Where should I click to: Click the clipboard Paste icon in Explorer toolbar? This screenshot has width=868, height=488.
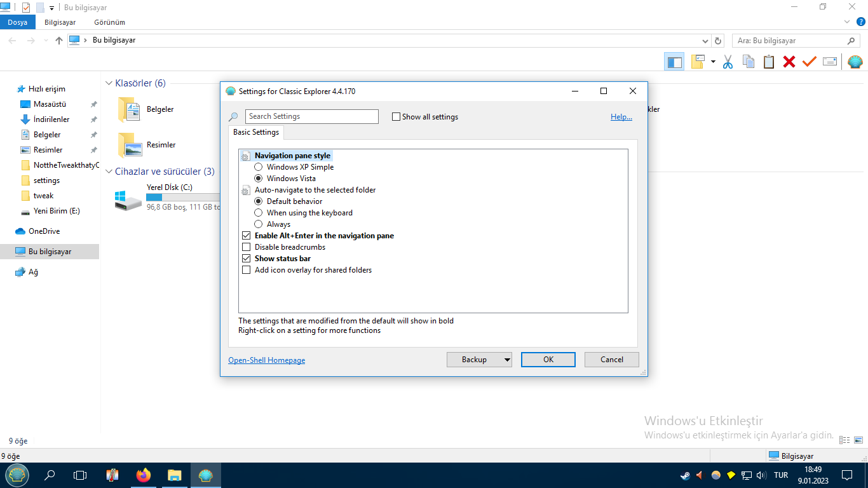pyautogui.click(x=769, y=62)
